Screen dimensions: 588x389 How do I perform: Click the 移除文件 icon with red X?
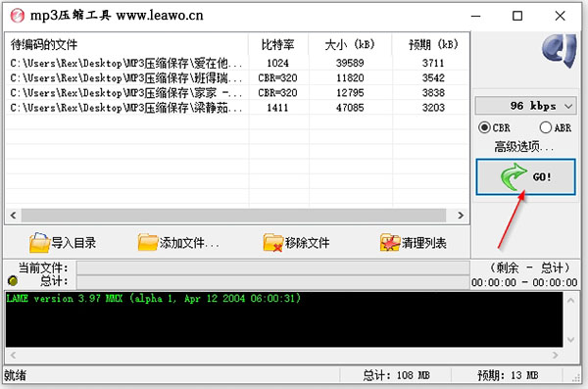[x=272, y=243]
